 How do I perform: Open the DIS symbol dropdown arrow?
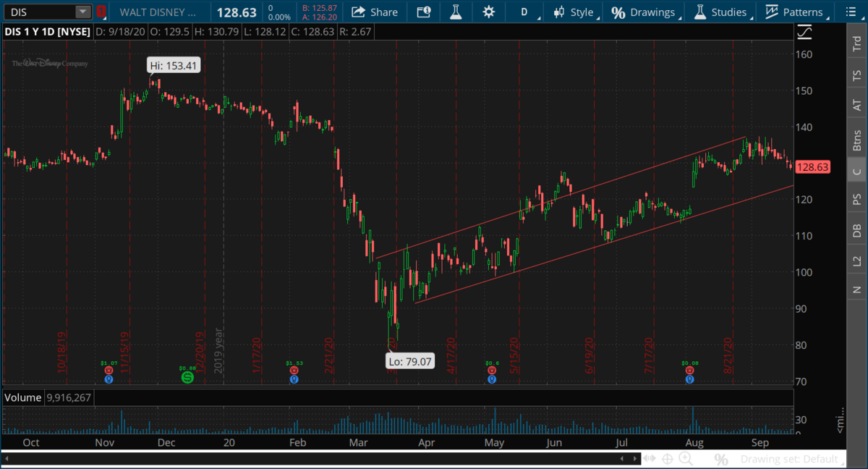[84, 12]
